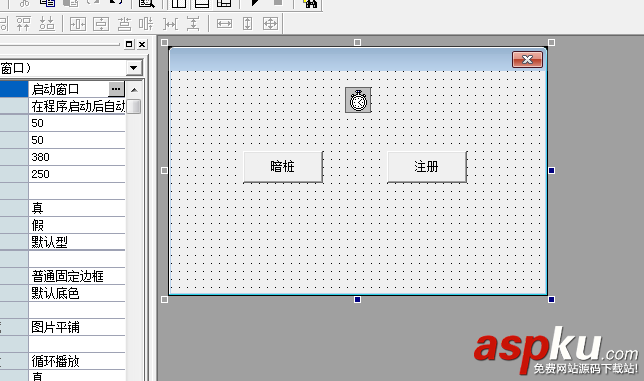This screenshot has height=381, width=644.
Task: Click the align vertical centers icon
Action: (x=146, y=24)
